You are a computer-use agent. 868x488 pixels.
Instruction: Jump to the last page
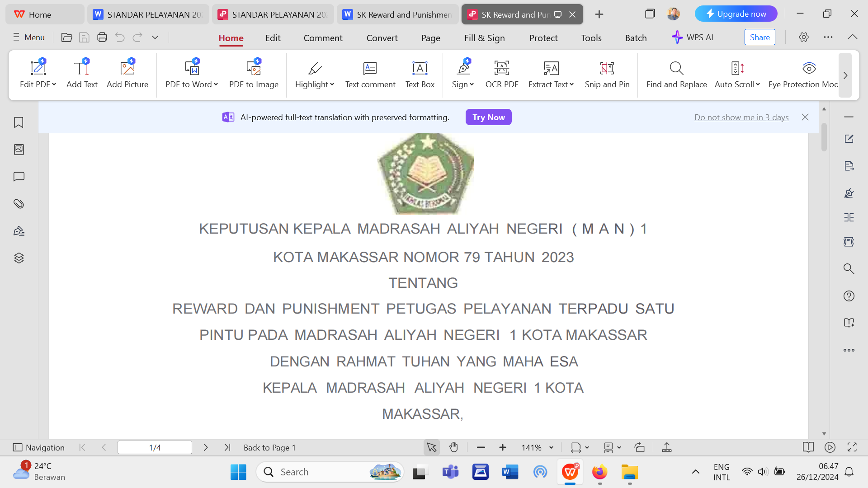[227, 447]
